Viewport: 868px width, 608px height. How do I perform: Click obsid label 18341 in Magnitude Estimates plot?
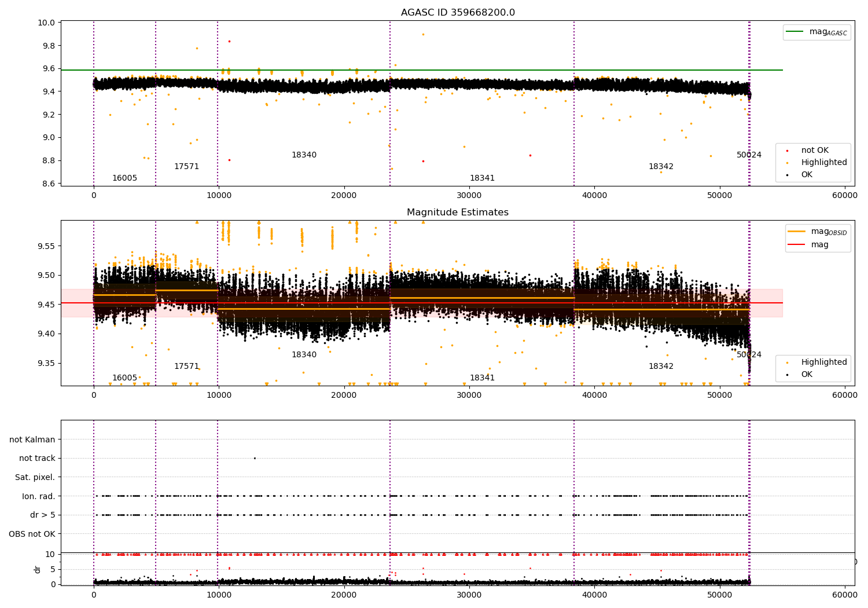(x=482, y=378)
